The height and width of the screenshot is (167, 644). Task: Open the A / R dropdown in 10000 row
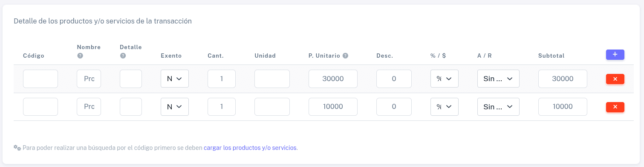coord(498,107)
